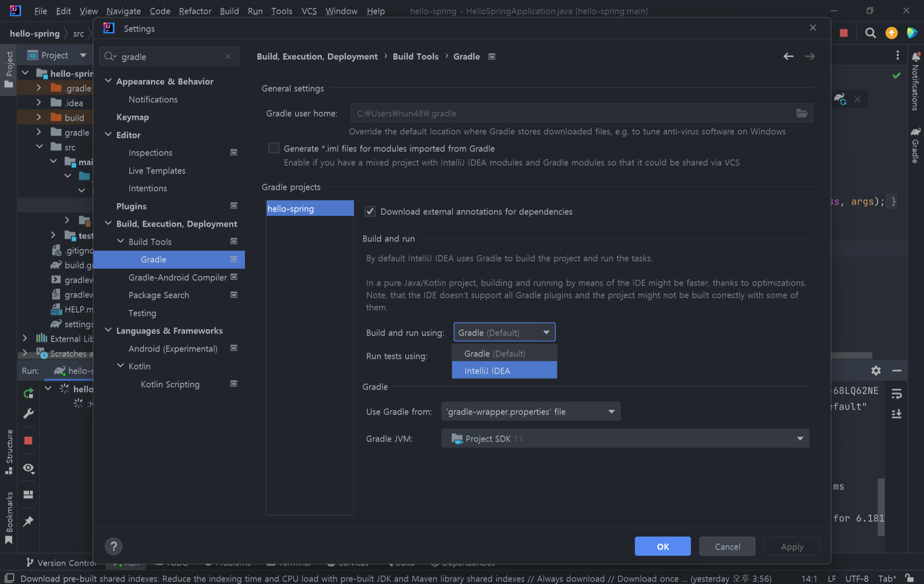924x584 pixels.
Task: Click the Rerun icon in Run panel
Action: (x=28, y=393)
